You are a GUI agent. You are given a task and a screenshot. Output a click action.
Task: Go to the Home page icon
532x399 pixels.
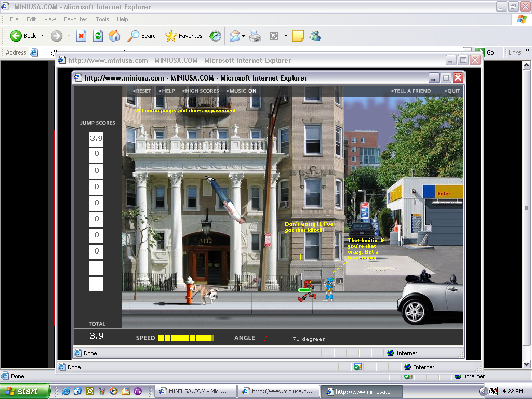114,36
